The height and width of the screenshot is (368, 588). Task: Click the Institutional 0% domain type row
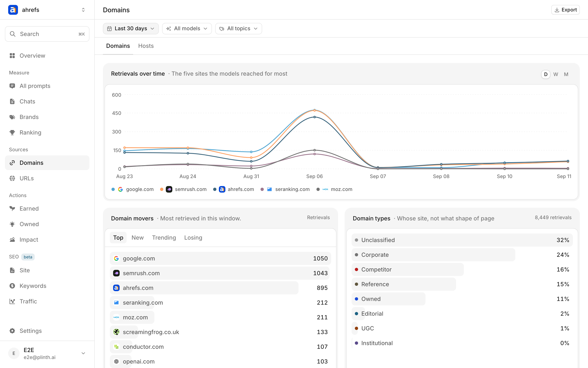(462, 343)
